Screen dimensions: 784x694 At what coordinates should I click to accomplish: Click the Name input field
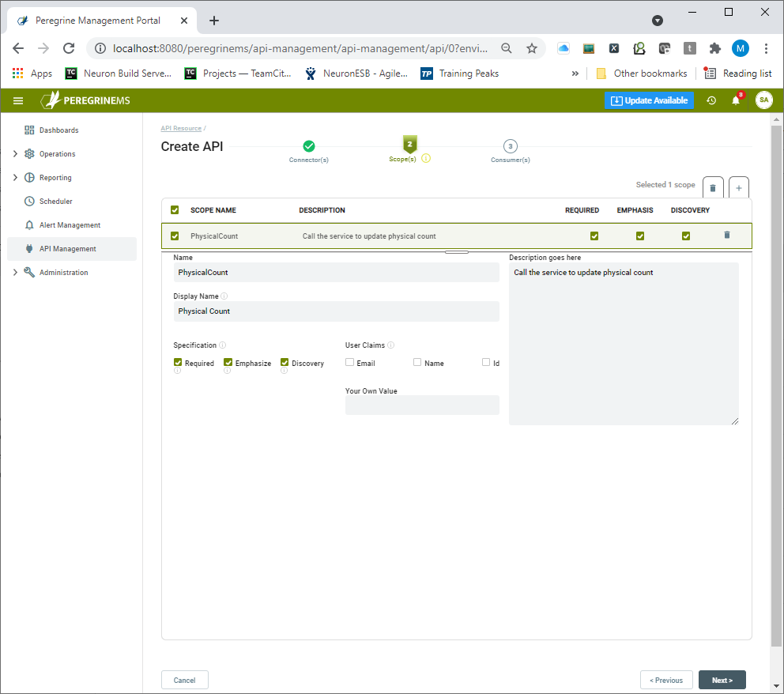[336, 273]
